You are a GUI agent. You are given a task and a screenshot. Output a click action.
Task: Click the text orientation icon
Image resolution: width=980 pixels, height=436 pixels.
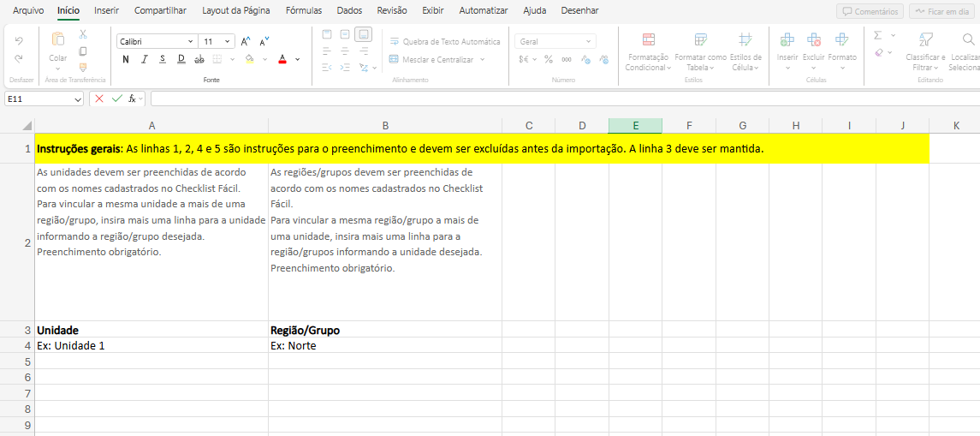tap(365, 67)
